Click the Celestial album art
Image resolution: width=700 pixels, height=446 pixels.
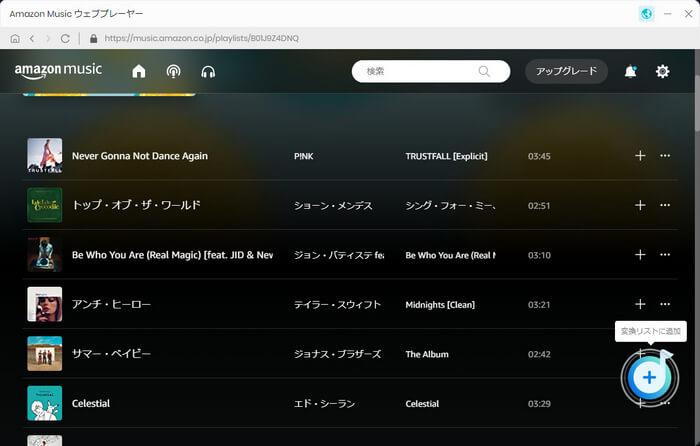point(45,403)
